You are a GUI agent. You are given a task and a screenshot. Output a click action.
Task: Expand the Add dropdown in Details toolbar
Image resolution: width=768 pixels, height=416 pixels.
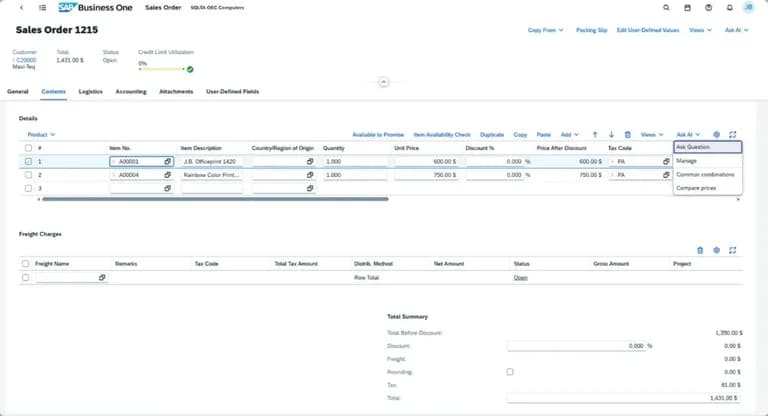[x=570, y=134]
